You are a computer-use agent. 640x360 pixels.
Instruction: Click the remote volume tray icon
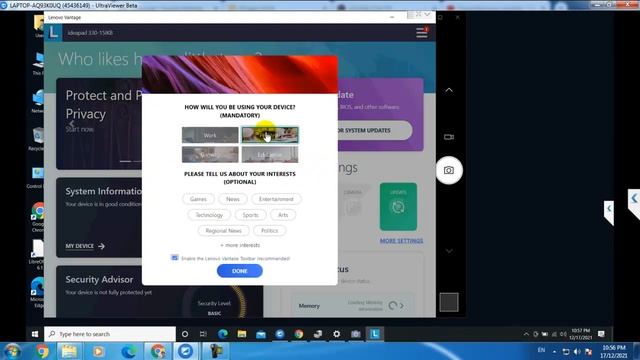coord(563,334)
